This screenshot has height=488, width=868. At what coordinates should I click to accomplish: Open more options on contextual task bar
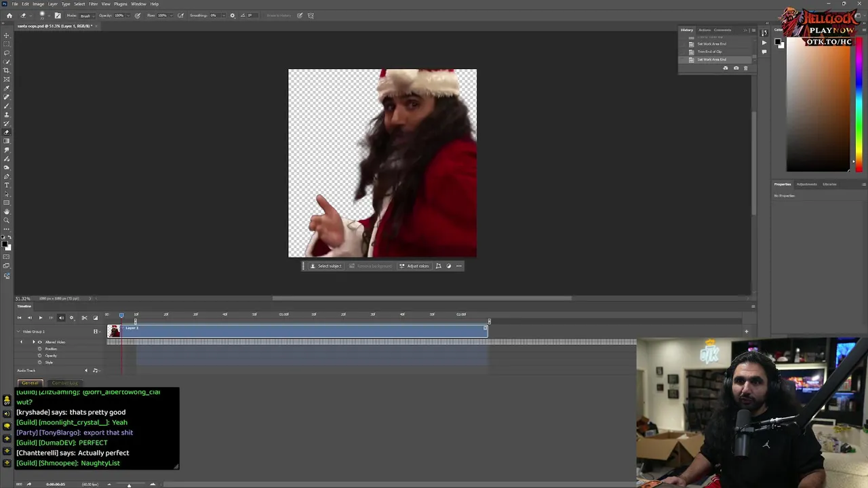click(x=459, y=266)
